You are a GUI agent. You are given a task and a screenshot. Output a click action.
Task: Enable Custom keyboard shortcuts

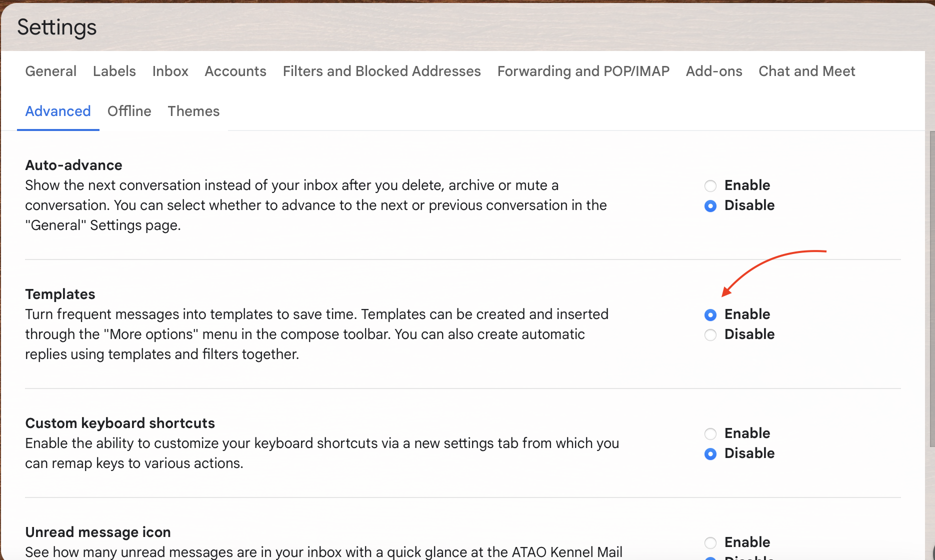[710, 434]
